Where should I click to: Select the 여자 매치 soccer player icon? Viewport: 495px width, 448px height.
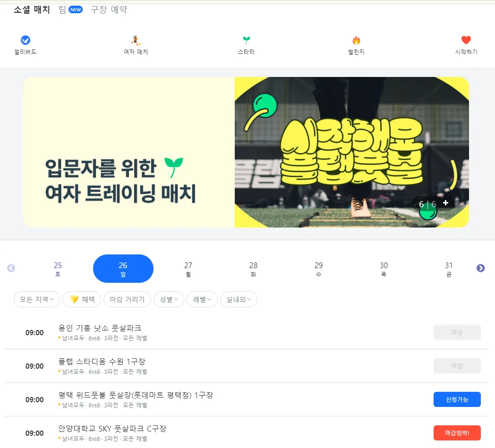136,41
